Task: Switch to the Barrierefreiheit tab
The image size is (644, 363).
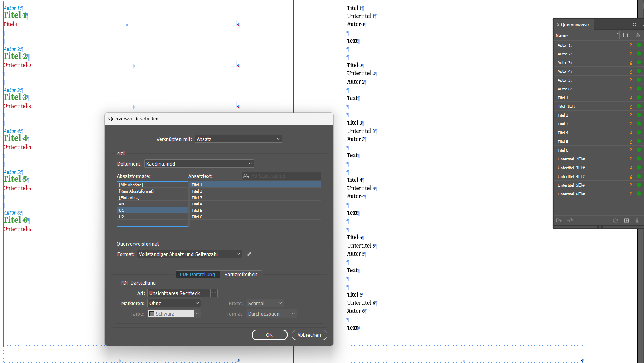Action: tap(241, 274)
